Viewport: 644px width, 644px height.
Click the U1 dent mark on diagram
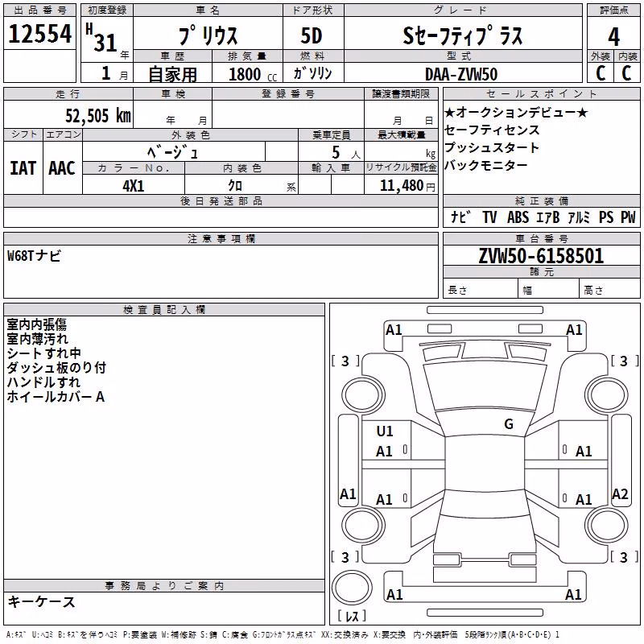coord(385,431)
